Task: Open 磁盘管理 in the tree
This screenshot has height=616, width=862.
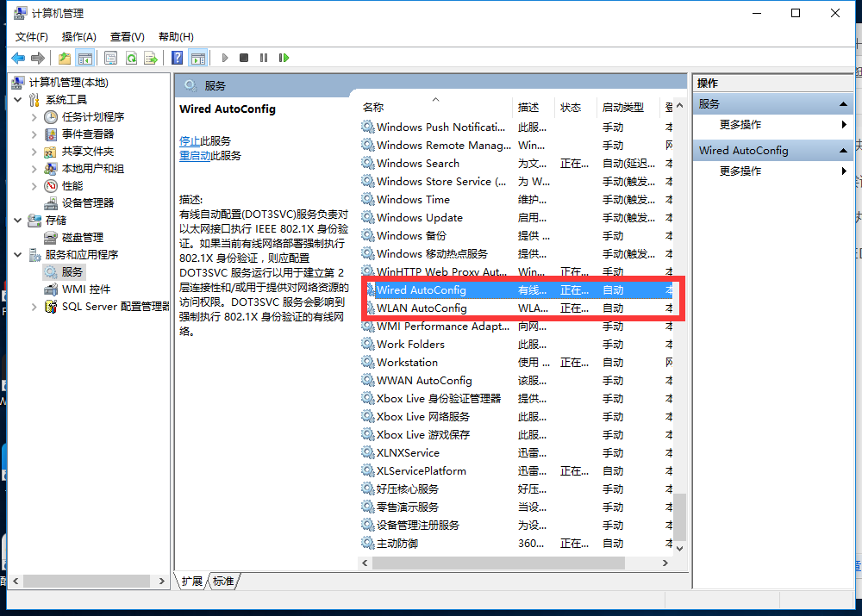Action: pos(83,238)
